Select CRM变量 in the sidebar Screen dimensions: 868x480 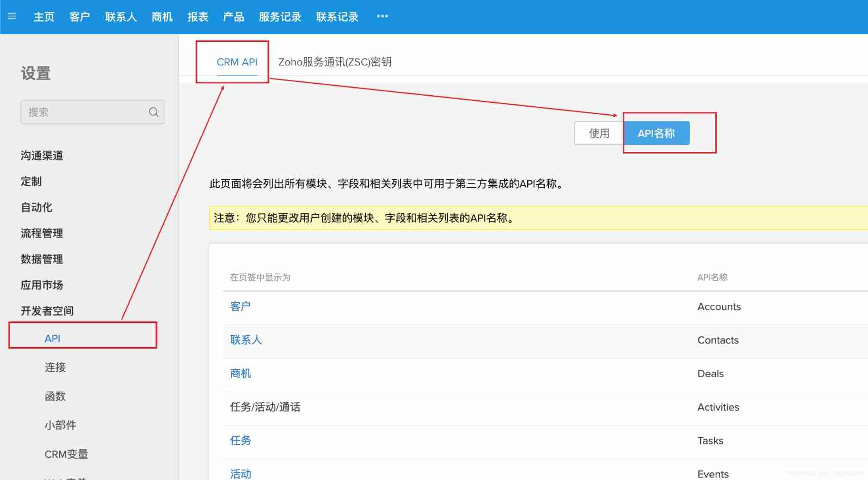(x=66, y=454)
